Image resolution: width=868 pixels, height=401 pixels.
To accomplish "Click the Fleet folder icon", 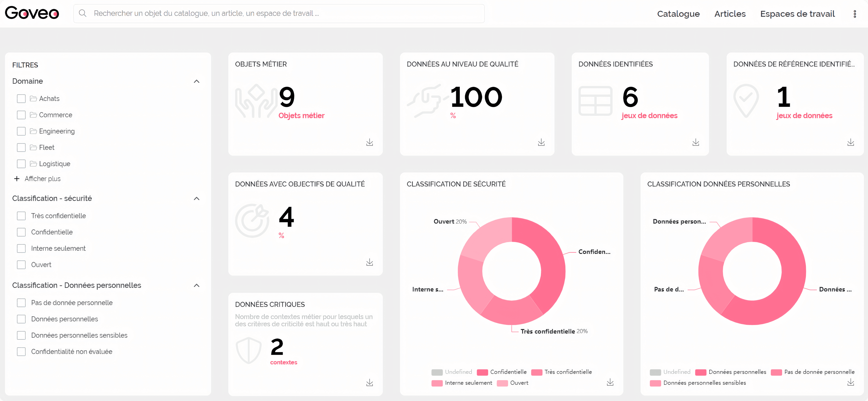I will click(33, 148).
